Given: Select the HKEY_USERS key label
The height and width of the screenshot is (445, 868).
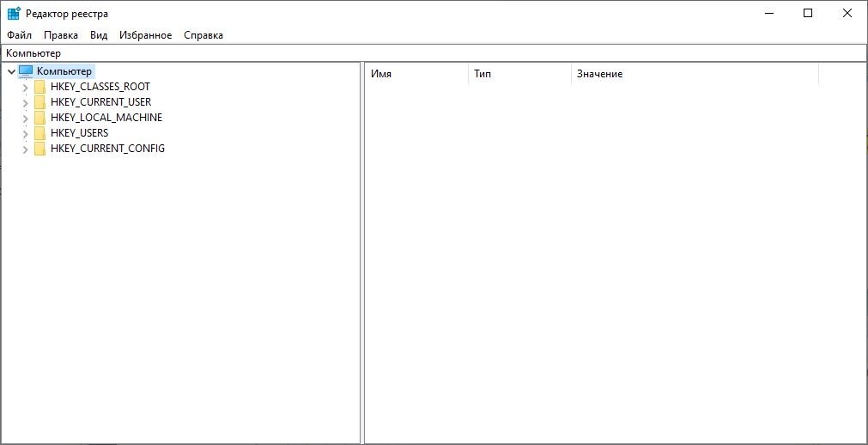Looking at the screenshot, I should point(79,133).
